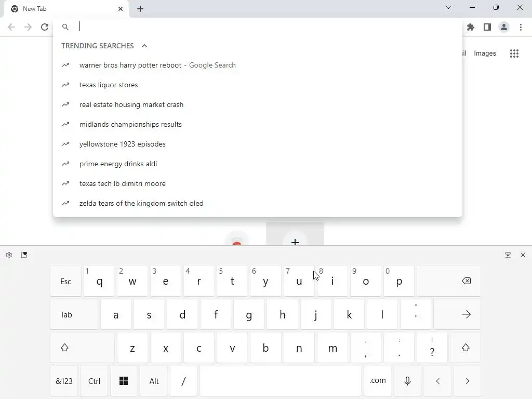The height and width of the screenshot is (399, 532).
Task: Tap the microphone dictation key
Action: tap(407, 381)
